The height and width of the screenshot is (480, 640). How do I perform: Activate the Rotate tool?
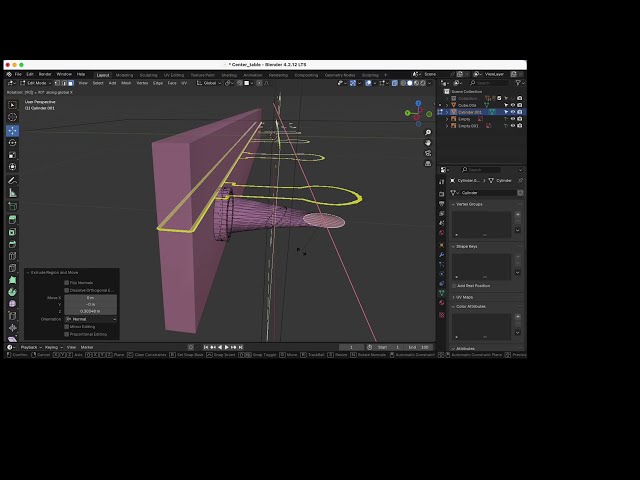pyautogui.click(x=12, y=142)
